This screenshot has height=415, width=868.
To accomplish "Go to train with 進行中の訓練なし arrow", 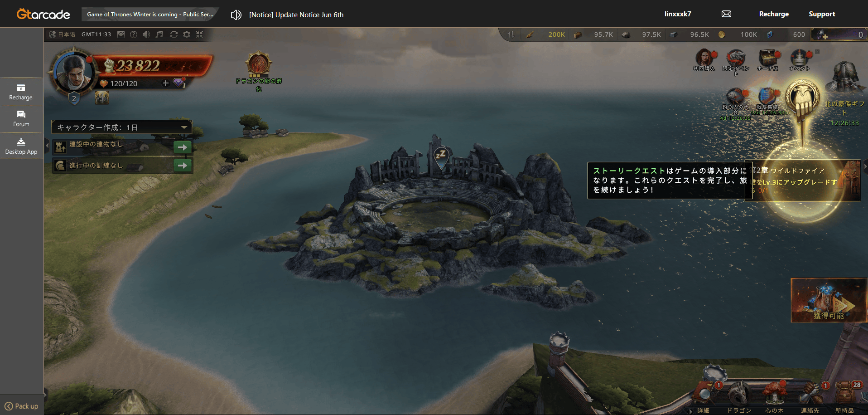I will click(183, 166).
